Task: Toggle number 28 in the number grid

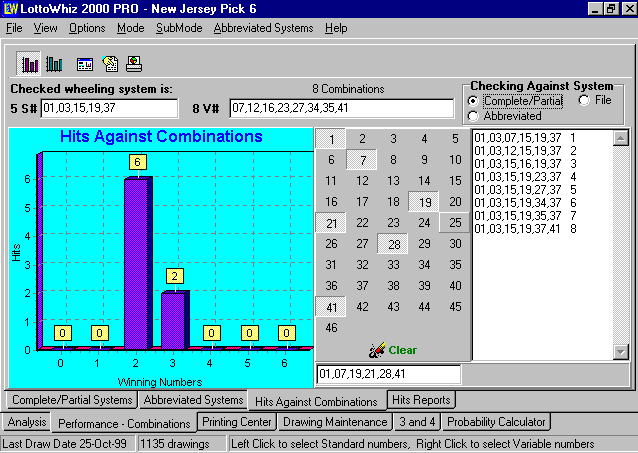Action: click(393, 244)
